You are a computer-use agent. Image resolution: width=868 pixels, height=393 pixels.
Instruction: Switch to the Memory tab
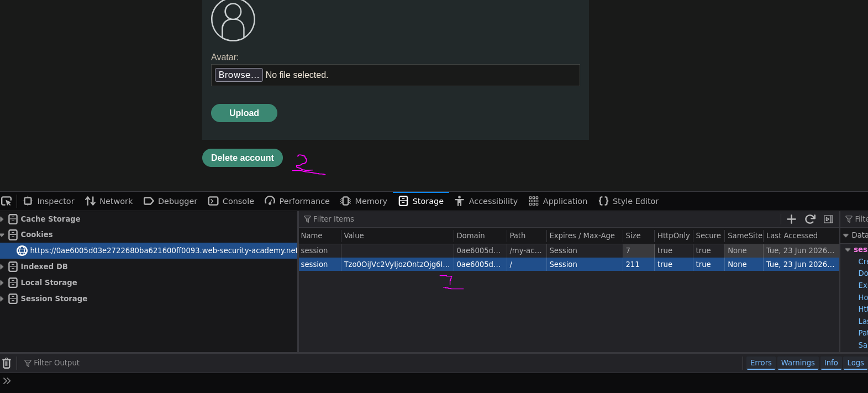(364, 201)
